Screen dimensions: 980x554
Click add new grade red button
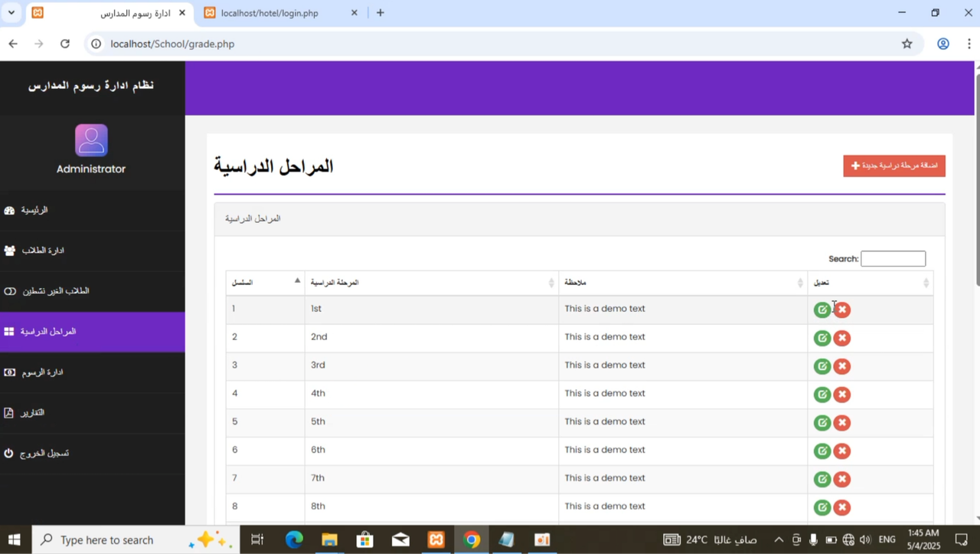click(x=894, y=166)
